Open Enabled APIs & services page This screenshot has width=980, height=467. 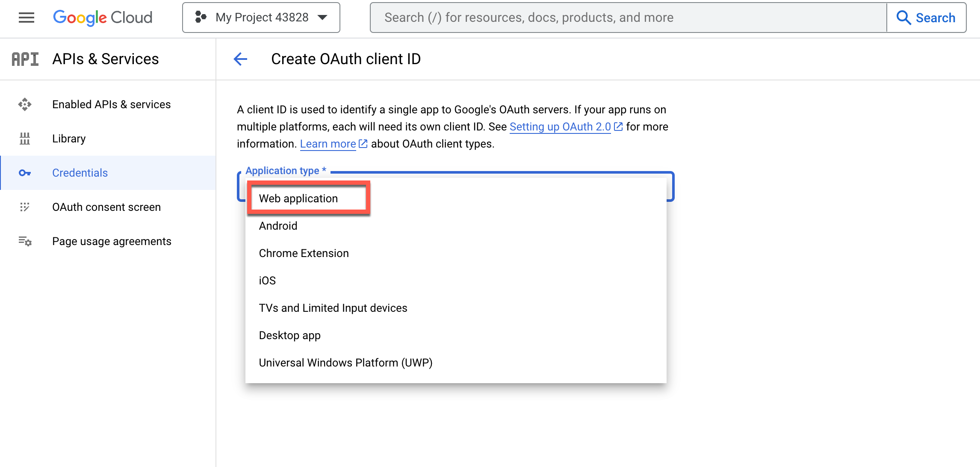[x=108, y=104]
